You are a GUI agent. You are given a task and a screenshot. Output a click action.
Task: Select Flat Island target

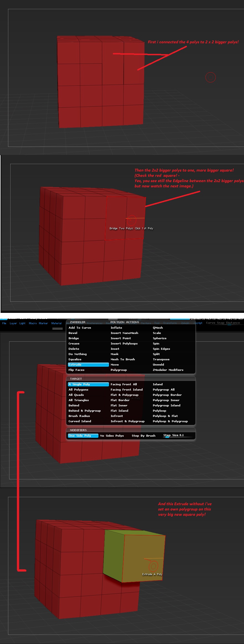point(119,411)
